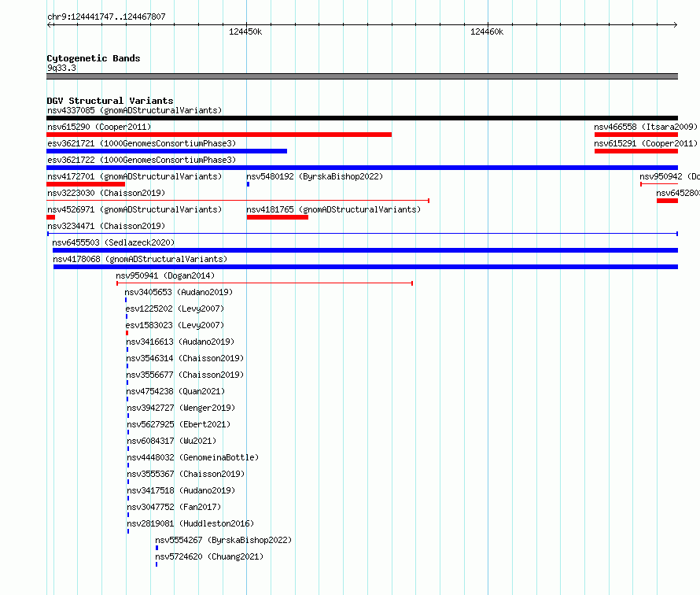The image size is (700, 595).
Task: Open nsv4448032 (GenomeinaBottle) label
Action: coord(193,457)
